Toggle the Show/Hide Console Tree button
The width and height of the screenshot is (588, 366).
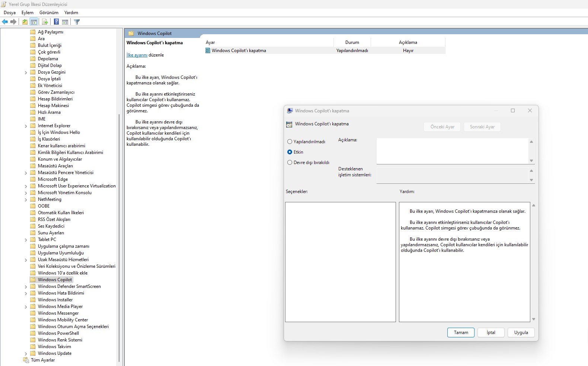click(x=34, y=22)
